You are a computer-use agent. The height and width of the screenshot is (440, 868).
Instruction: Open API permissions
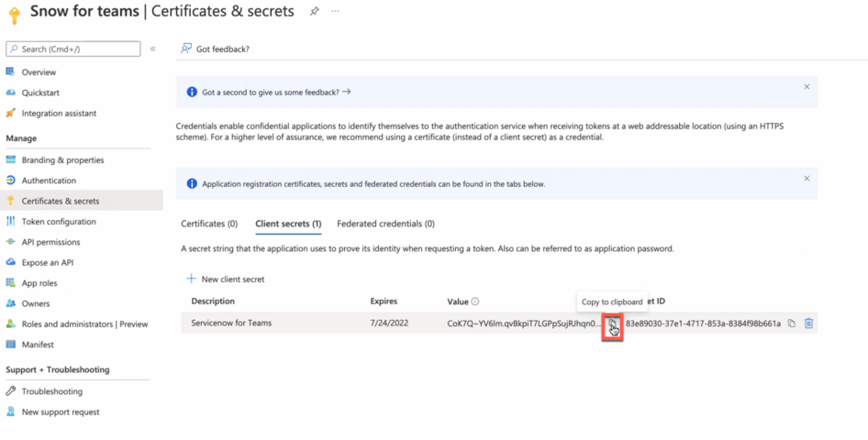click(x=51, y=242)
